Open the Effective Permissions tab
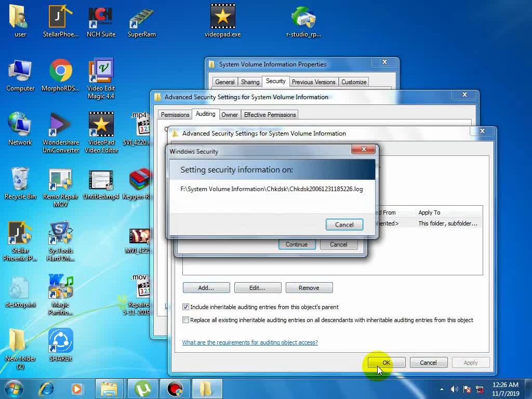This screenshot has width=532, height=399. coord(270,115)
